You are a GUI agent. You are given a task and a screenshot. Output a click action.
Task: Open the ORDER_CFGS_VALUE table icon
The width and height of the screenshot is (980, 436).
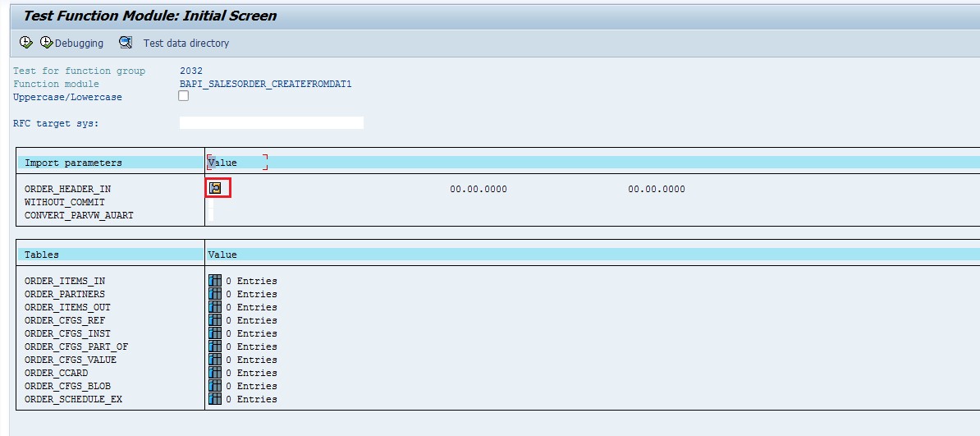point(215,360)
